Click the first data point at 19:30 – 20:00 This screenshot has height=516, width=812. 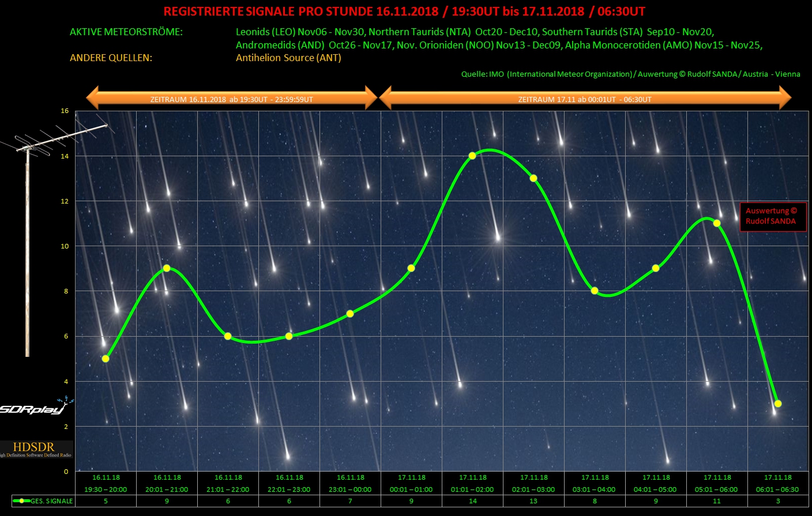(x=106, y=359)
